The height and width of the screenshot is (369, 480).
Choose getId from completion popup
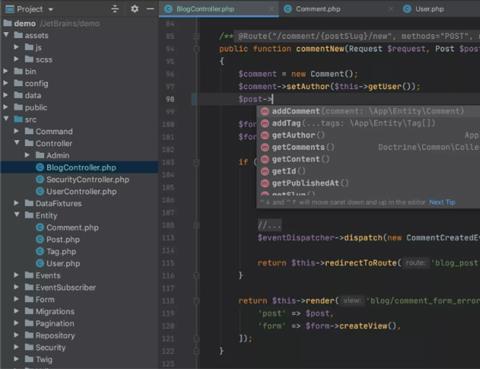[368, 171]
